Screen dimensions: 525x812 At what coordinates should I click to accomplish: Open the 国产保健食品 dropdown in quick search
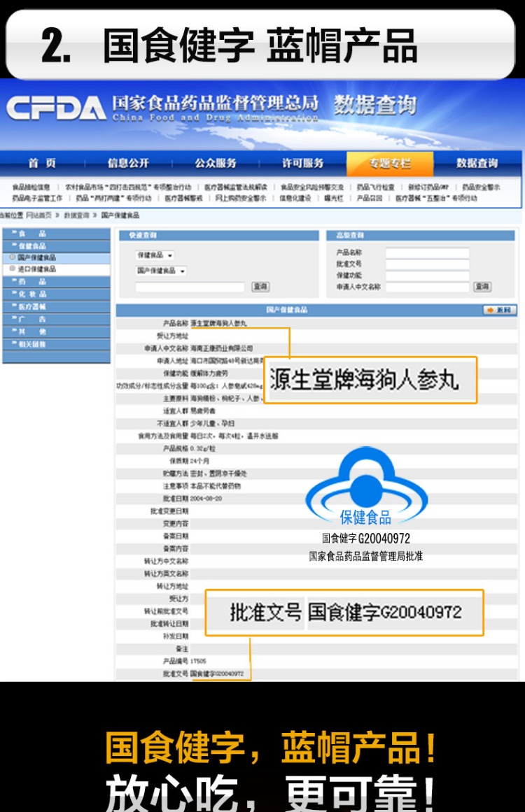161,271
